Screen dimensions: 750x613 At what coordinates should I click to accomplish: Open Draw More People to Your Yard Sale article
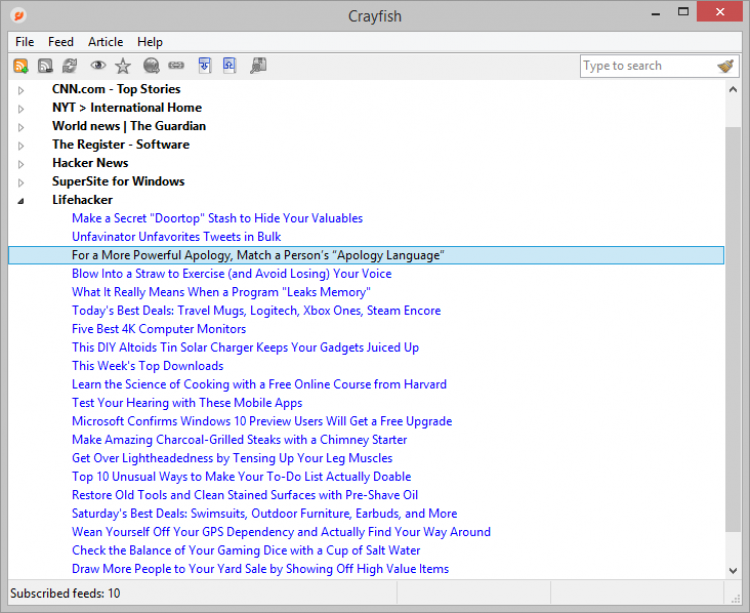[x=260, y=569]
